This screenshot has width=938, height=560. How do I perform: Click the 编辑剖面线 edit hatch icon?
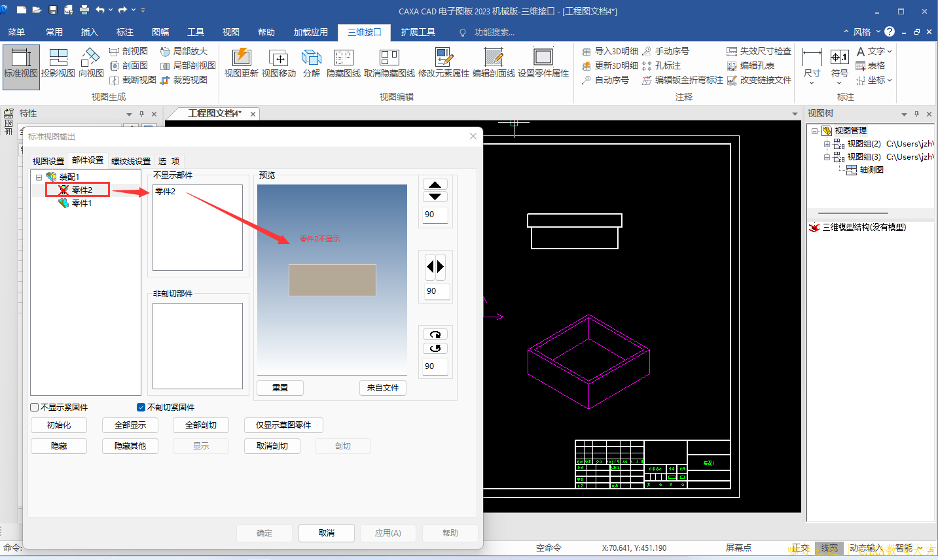tap(494, 62)
